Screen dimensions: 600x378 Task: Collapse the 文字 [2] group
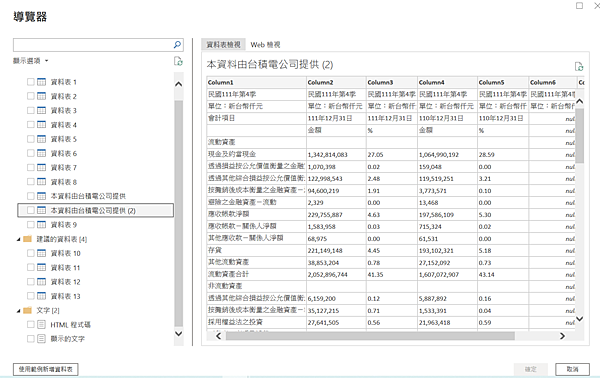pos(18,311)
